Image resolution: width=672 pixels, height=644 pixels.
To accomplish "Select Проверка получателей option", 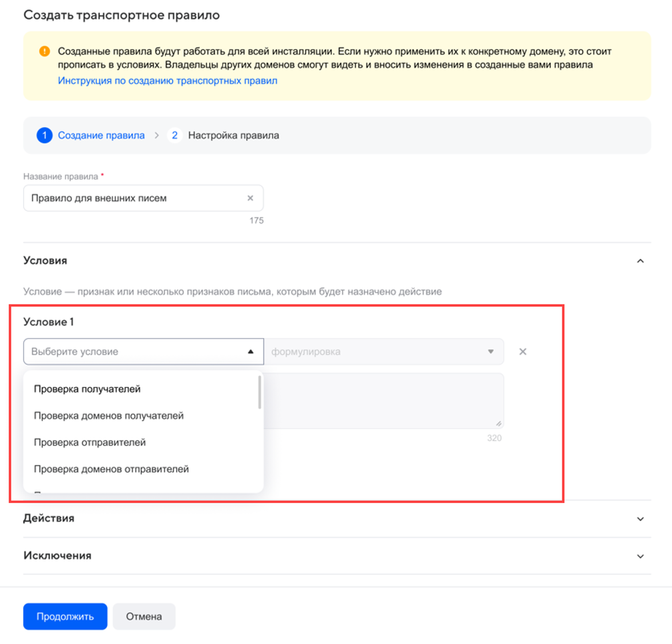I will pos(87,389).
